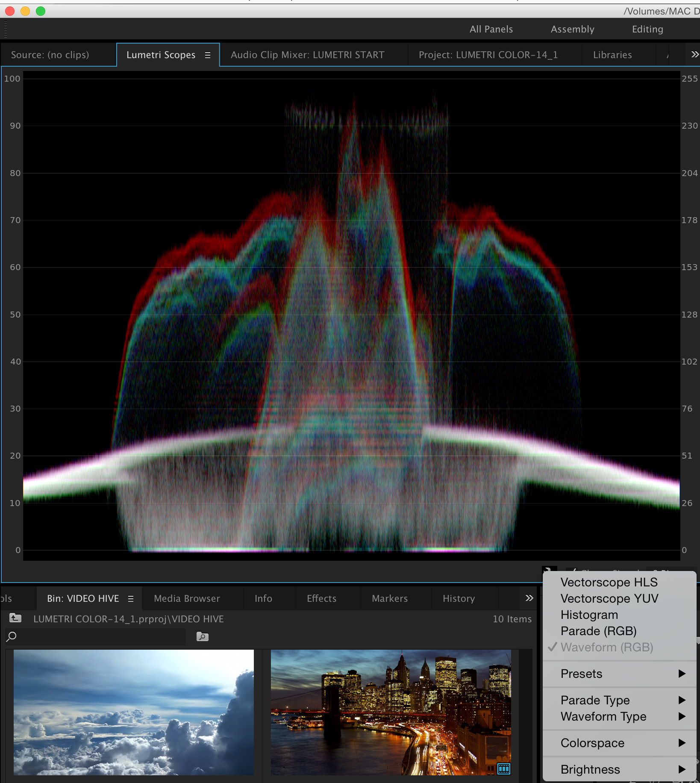
Task: Minimize window with the yellow button
Action: [x=25, y=11]
